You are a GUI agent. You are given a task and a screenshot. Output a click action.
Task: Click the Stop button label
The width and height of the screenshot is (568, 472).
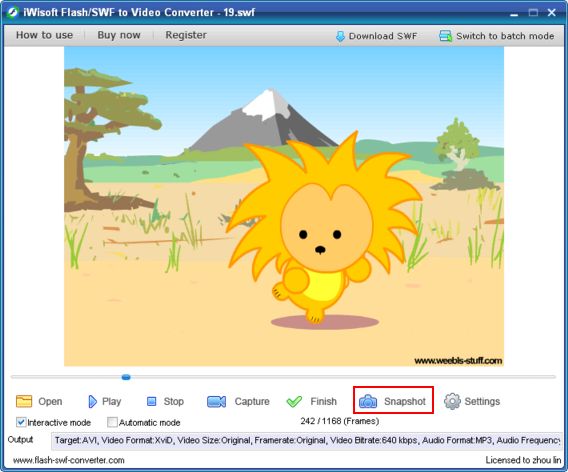pos(174,401)
